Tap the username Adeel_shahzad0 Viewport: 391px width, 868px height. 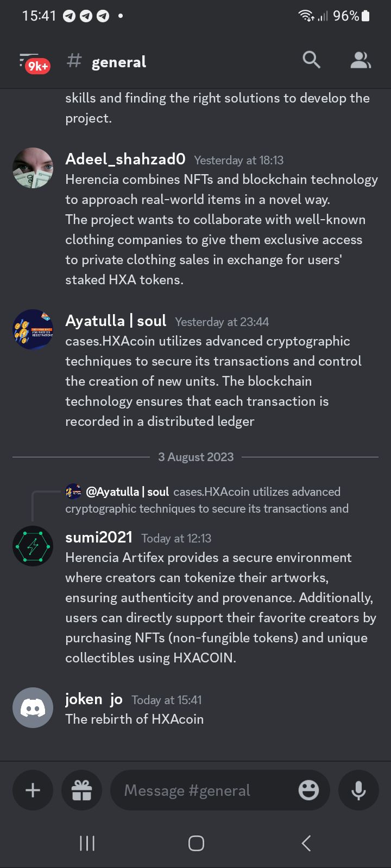pos(125,159)
